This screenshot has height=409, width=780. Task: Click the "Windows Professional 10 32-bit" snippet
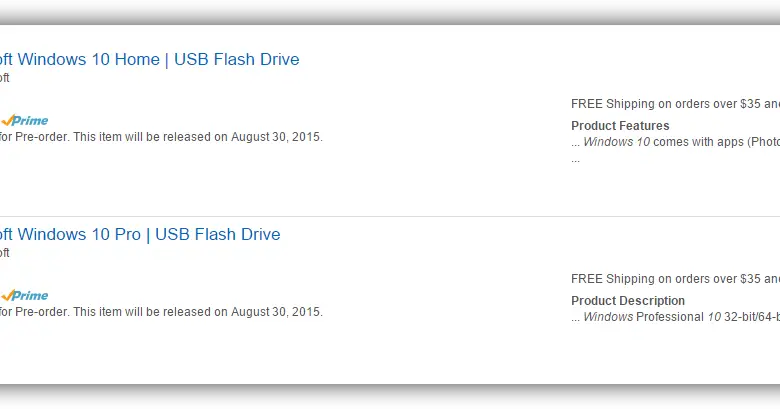[x=680, y=317]
